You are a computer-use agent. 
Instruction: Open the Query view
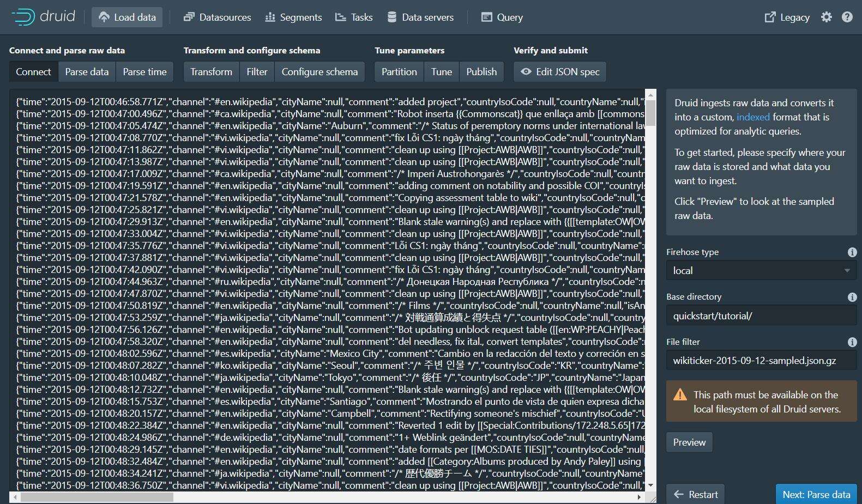[x=502, y=17]
